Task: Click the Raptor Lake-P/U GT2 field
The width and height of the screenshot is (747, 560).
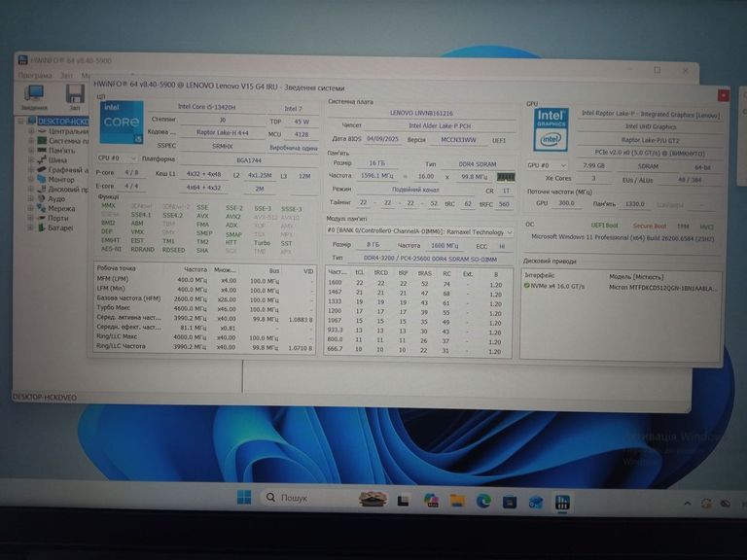Action: click(651, 140)
